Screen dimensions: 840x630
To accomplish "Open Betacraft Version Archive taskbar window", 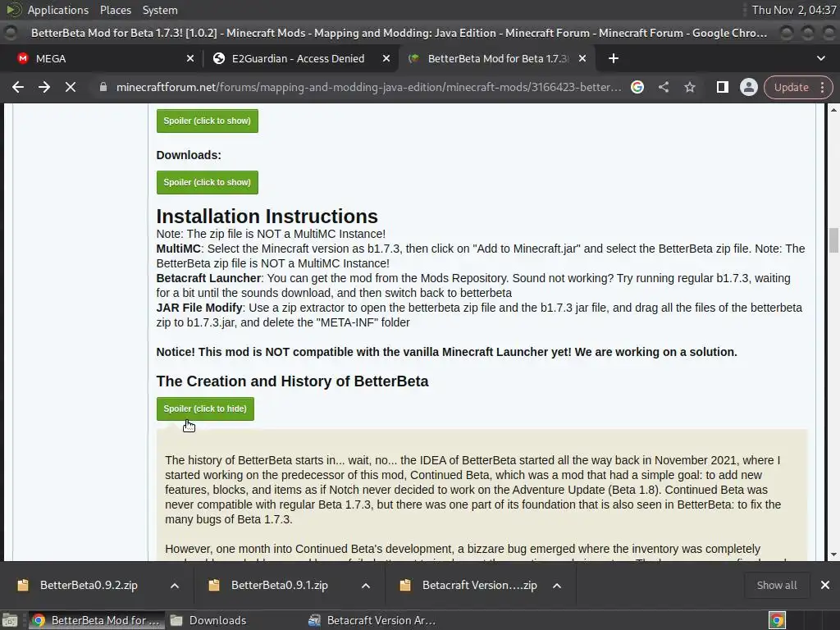I will tap(373, 620).
